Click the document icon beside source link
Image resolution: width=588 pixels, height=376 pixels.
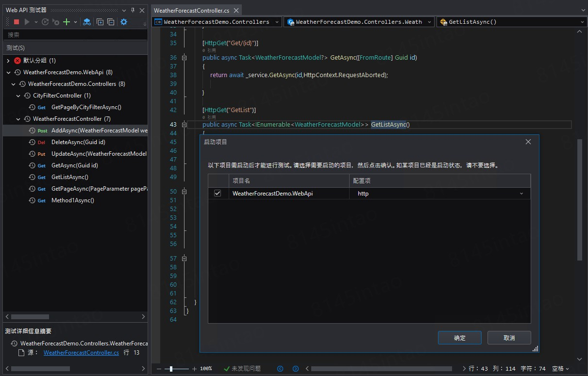click(21, 353)
